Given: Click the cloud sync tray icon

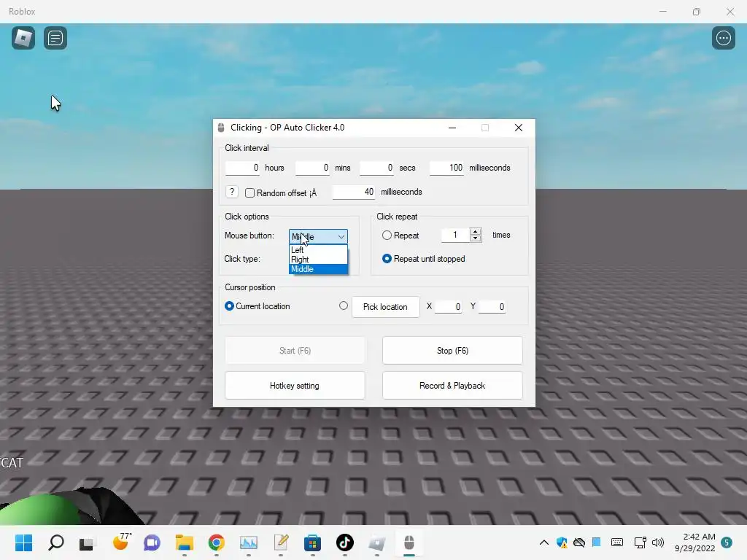Looking at the screenshot, I should tap(578, 542).
